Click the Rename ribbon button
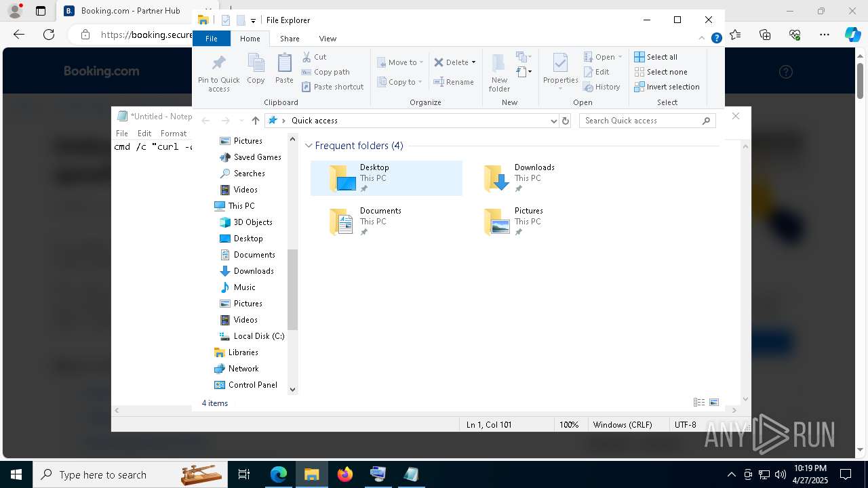Viewport: 868px width, 488px height. pyautogui.click(x=454, y=82)
